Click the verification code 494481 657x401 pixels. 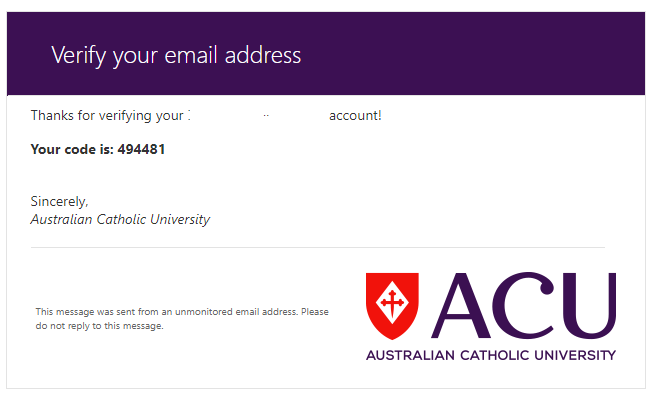140,150
